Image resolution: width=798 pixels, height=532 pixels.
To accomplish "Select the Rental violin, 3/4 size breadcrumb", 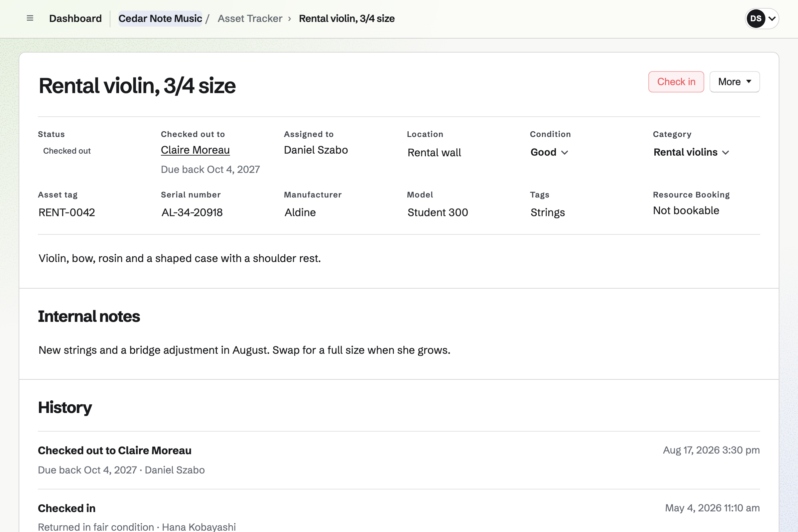I will pos(346,18).
